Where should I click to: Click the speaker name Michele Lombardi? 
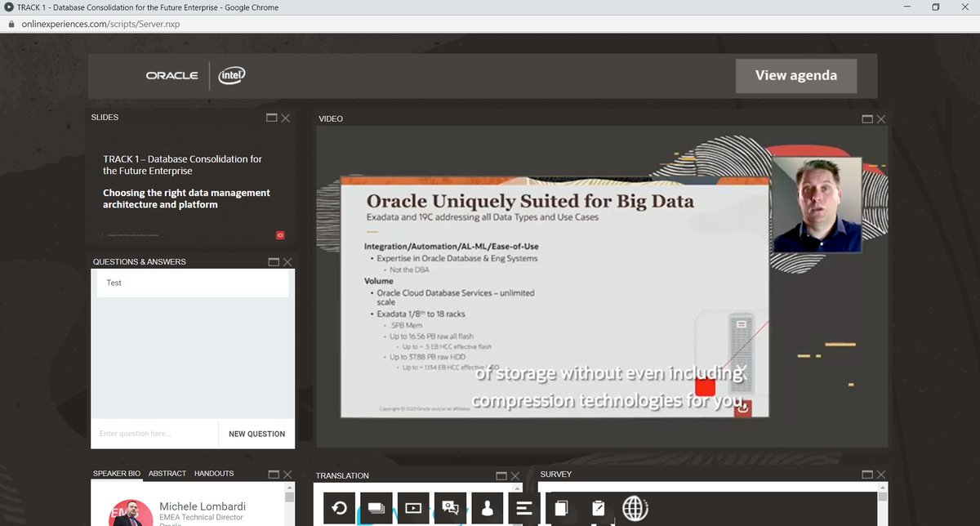point(203,506)
